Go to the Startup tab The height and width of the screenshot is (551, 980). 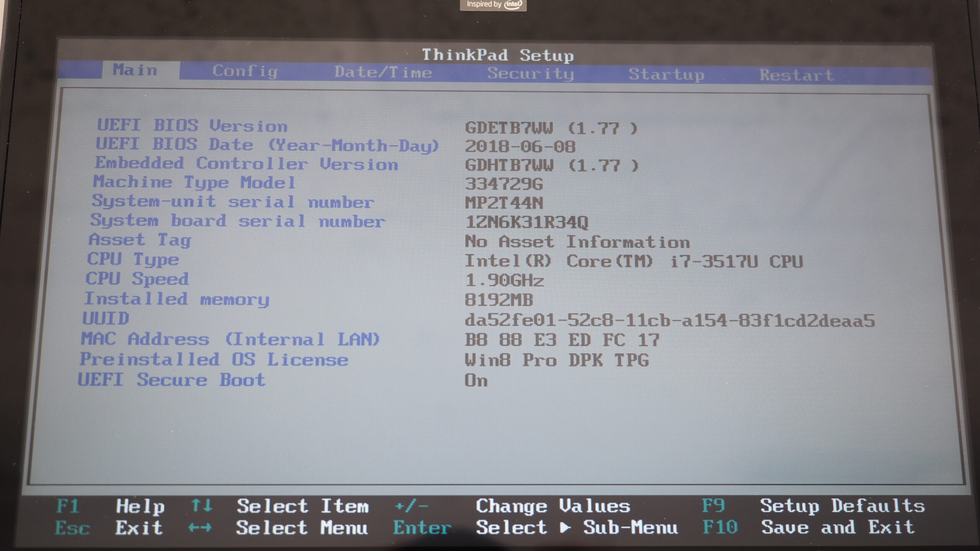coord(666,75)
